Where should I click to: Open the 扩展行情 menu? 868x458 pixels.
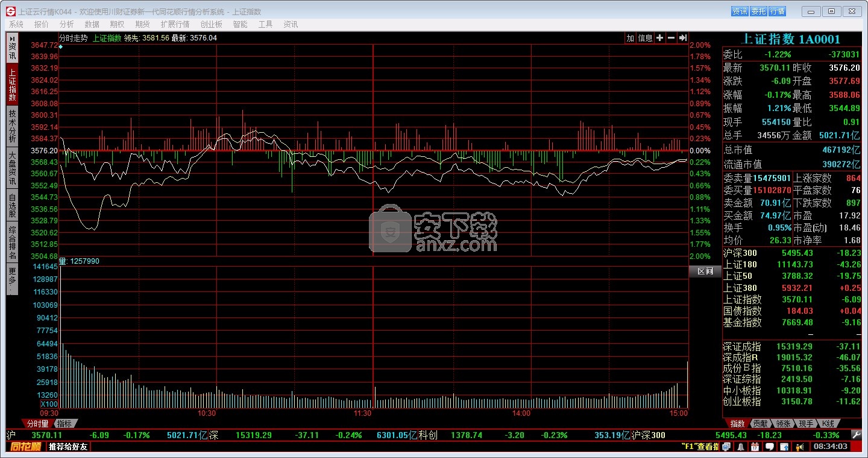pos(175,24)
